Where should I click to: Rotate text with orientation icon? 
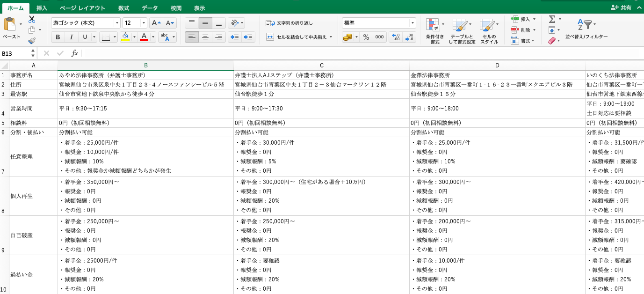point(235,23)
